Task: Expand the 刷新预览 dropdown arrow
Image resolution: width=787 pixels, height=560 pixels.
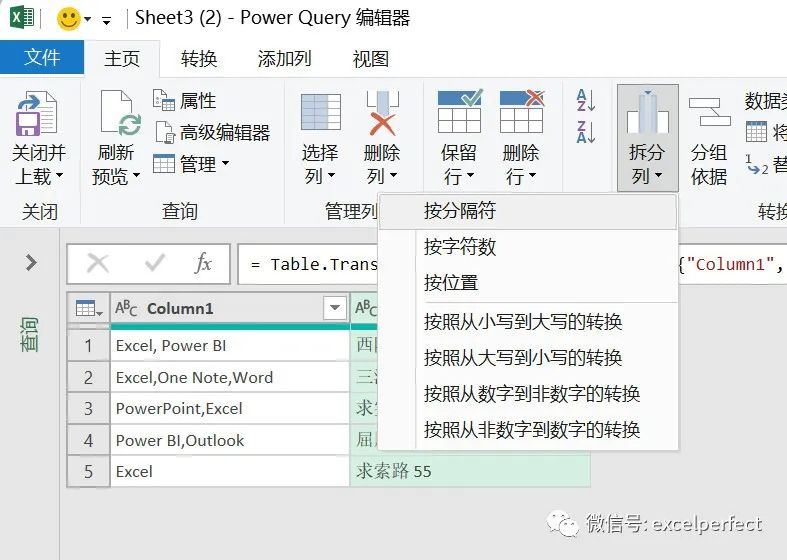Action: coord(136,176)
